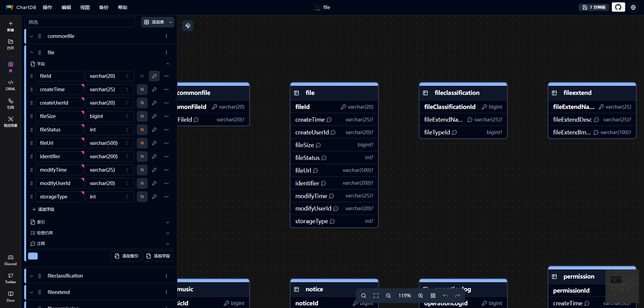Viewport: 644px width, 308px height.
Task: Collapse the file table in sidebar
Action: [x=32, y=53]
